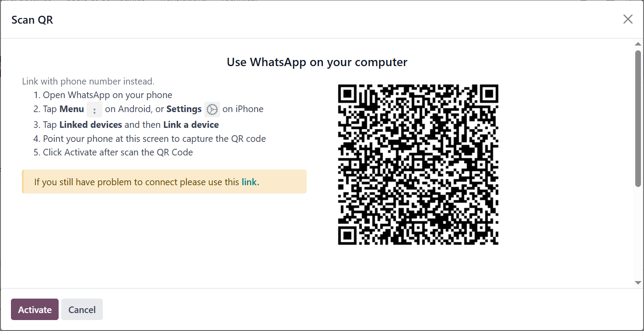Click the bottom-left QR finder square
Image resolution: width=644 pixels, height=331 pixels.
pos(348,235)
